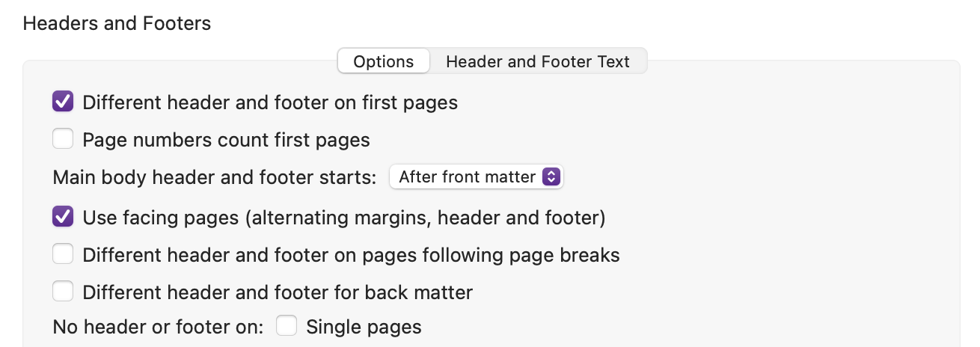Click the first pages header footer label text

point(270,102)
